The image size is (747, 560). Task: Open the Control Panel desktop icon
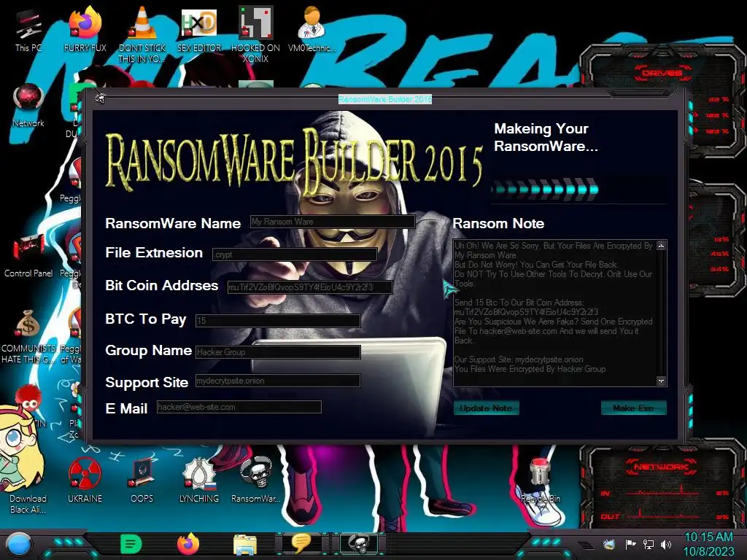point(28,256)
